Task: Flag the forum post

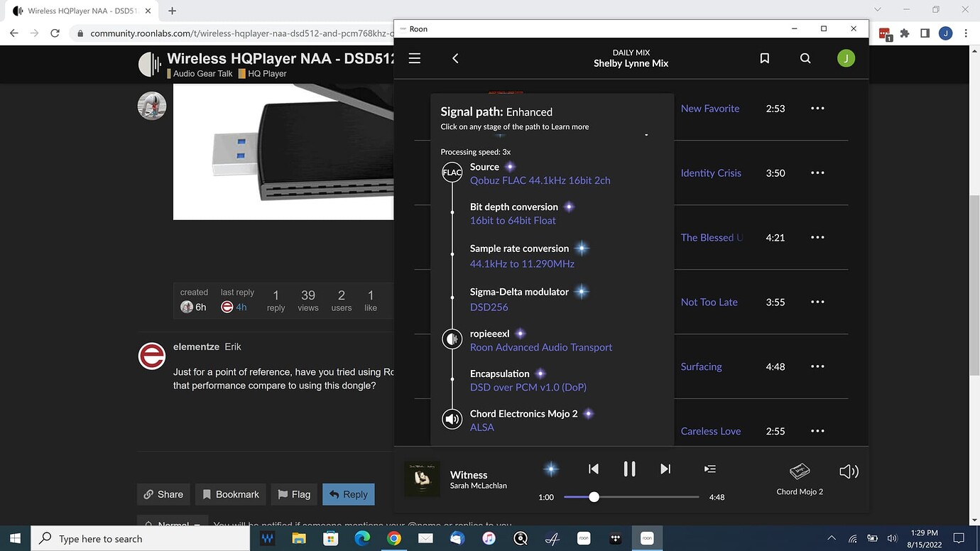Action: [x=294, y=494]
